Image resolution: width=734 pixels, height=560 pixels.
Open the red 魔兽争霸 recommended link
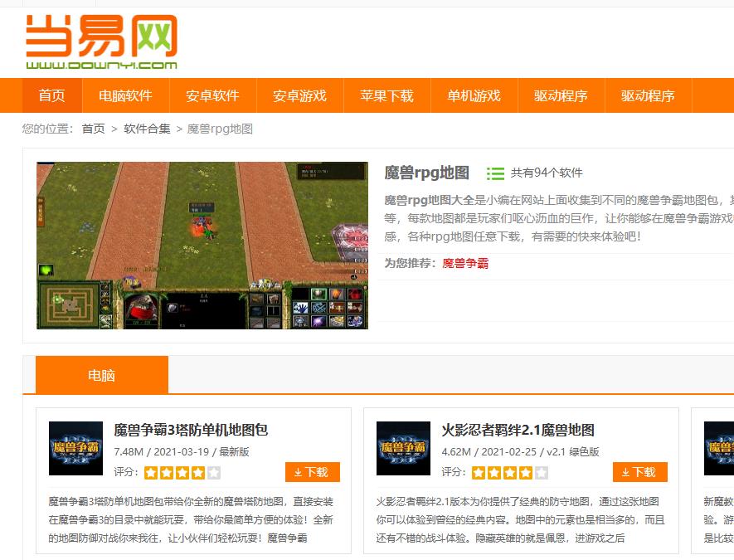tap(465, 263)
